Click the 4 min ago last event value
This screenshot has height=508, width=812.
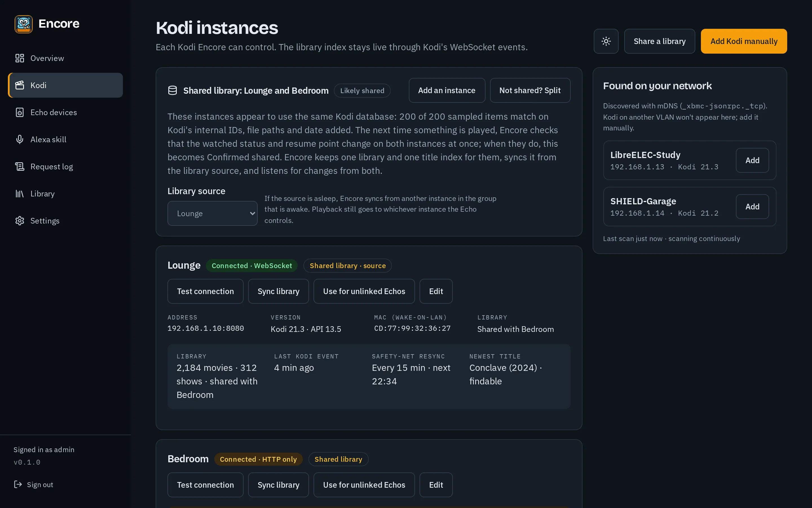[x=294, y=368]
